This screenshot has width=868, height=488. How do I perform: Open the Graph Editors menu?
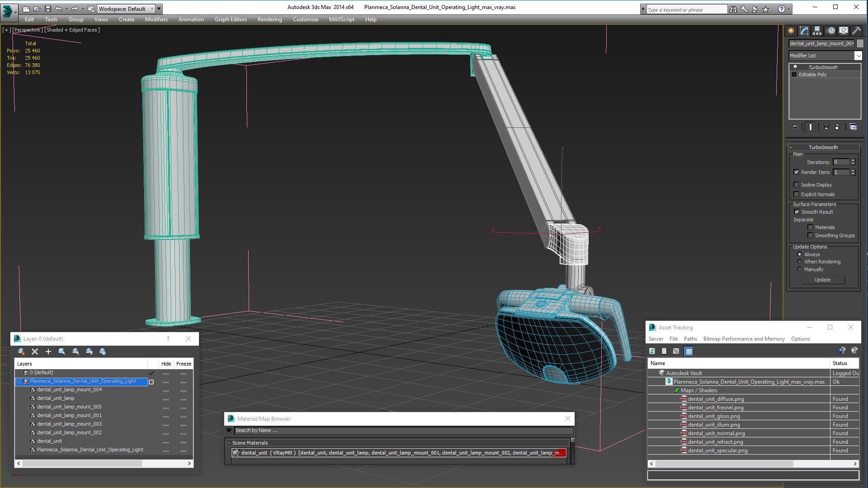(x=231, y=19)
